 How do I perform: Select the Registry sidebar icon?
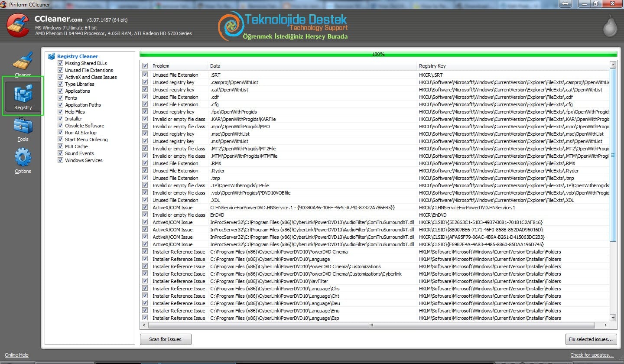pyautogui.click(x=23, y=95)
